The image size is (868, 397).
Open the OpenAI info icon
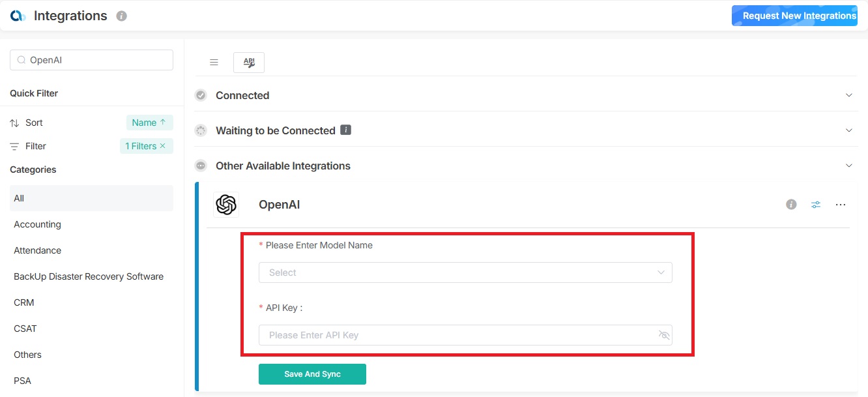(x=791, y=205)
